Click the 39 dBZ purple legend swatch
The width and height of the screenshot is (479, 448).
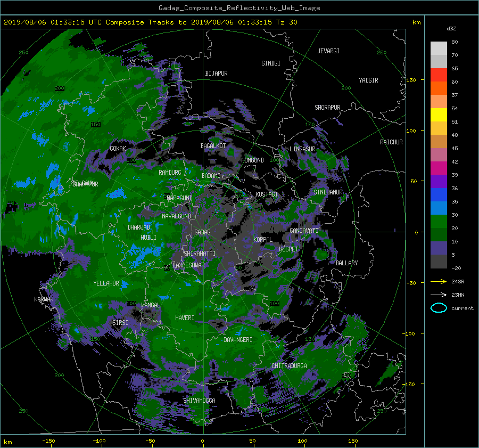point(439,182)
